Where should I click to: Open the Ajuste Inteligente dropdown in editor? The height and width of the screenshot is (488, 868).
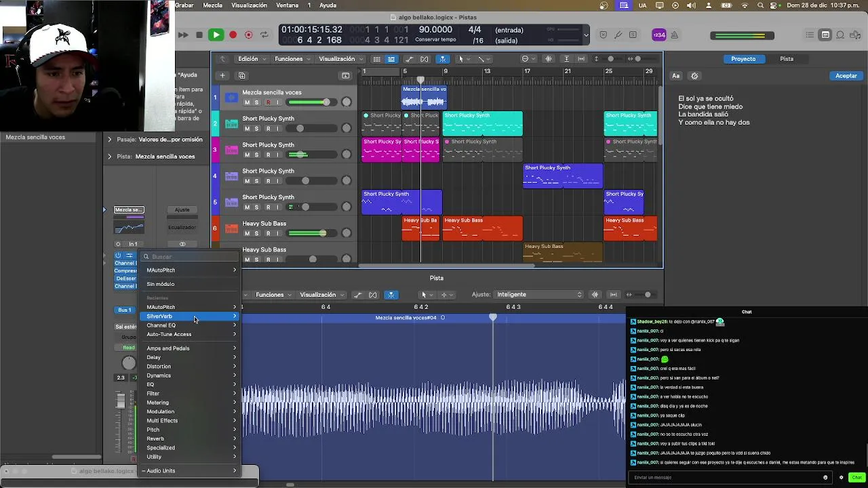[x=539, y=295]
